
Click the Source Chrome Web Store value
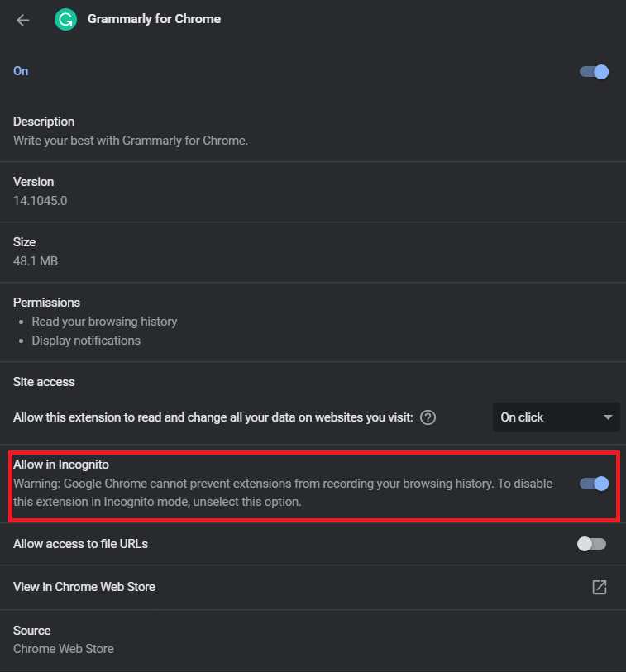pos(64,649)
